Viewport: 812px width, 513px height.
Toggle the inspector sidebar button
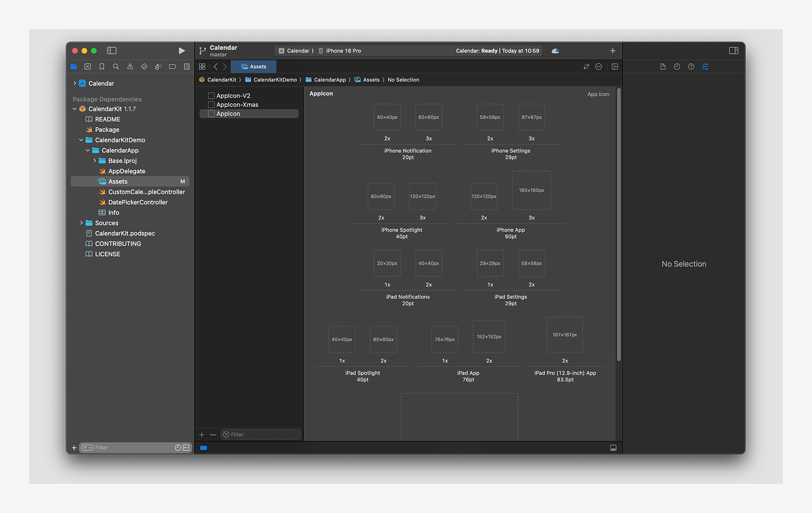click(x=734, y=51)
